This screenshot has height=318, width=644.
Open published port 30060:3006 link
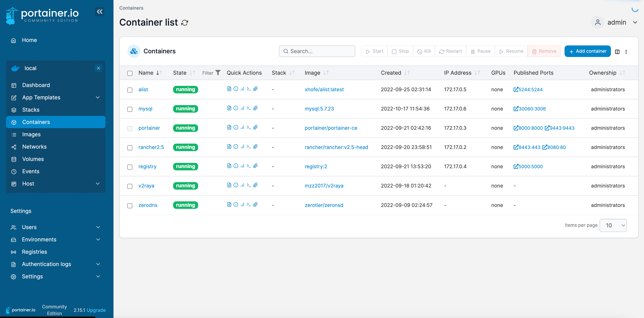tap(530, 109)
